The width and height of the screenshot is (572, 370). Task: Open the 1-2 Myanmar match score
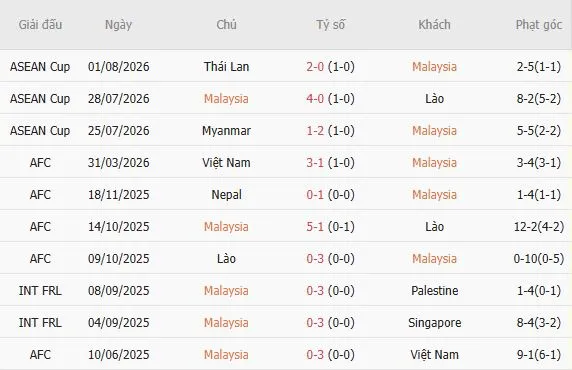pos(315,131)
